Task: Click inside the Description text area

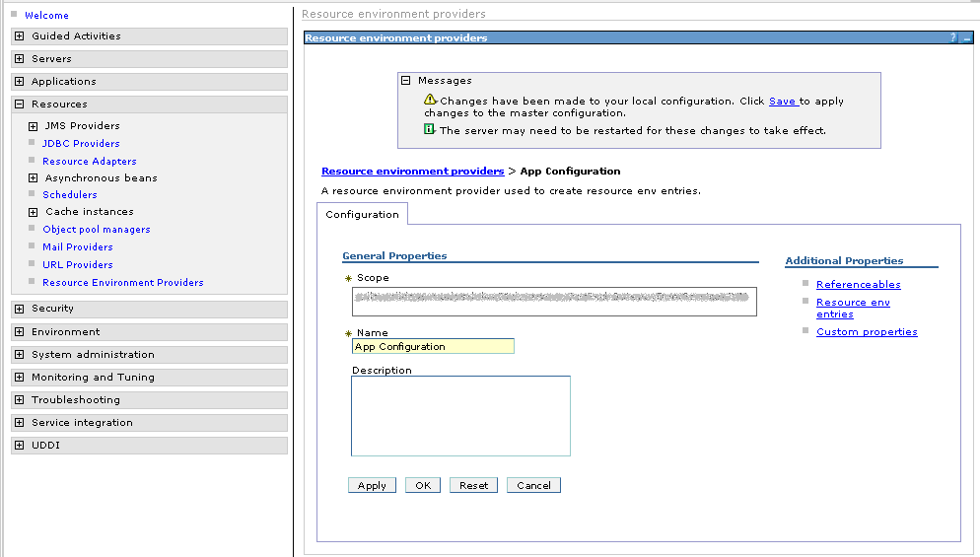Action: [460, 415]
